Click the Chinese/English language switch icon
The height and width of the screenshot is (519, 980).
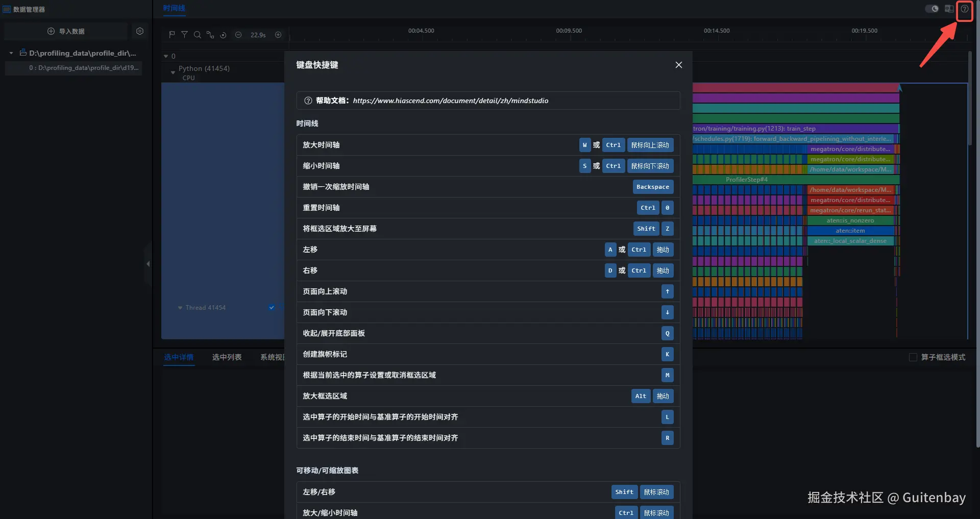click(949, 9)
